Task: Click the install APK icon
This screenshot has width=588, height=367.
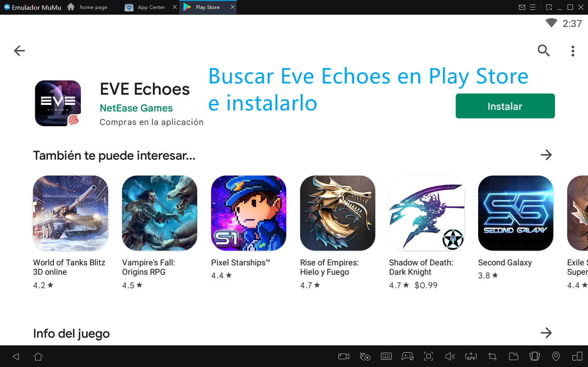Action: [x=471, y=356]
